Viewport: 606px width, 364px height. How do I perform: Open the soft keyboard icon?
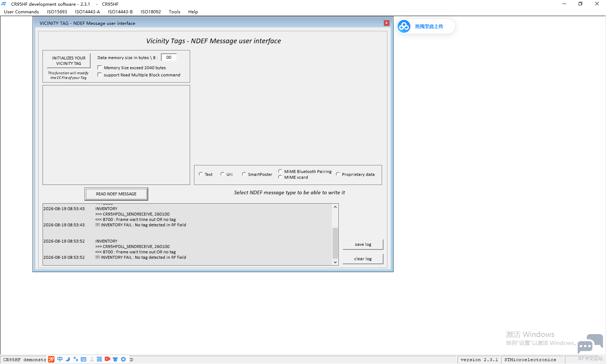[84, 359]
